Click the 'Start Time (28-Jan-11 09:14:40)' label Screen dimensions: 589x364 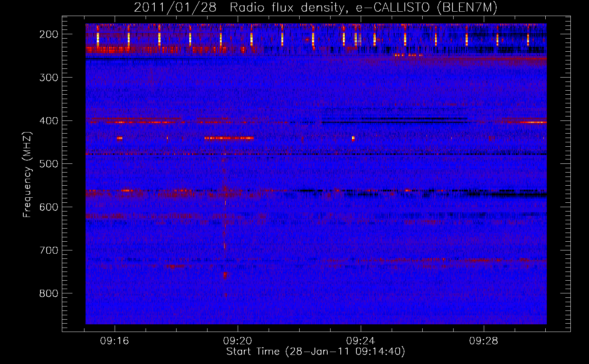point(316,352)
